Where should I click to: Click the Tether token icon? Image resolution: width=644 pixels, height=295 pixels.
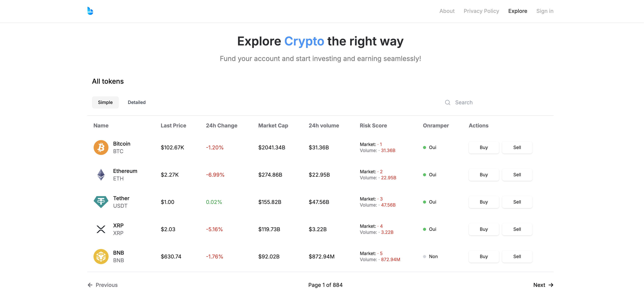click(x=101, y=202)
